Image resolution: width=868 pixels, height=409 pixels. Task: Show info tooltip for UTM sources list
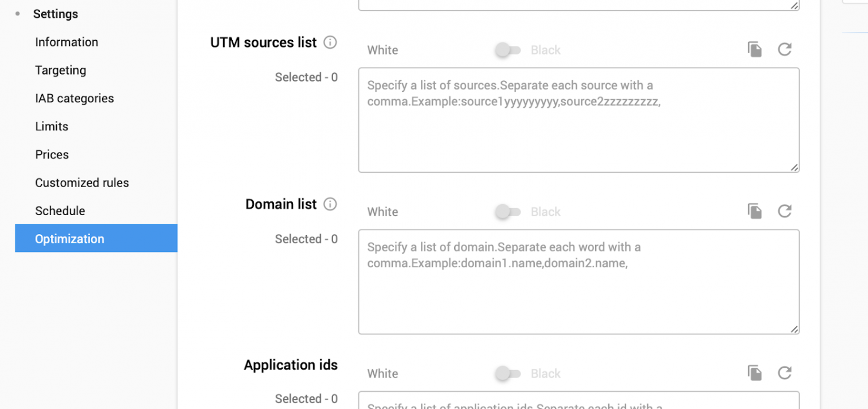(x=330, y=42)
